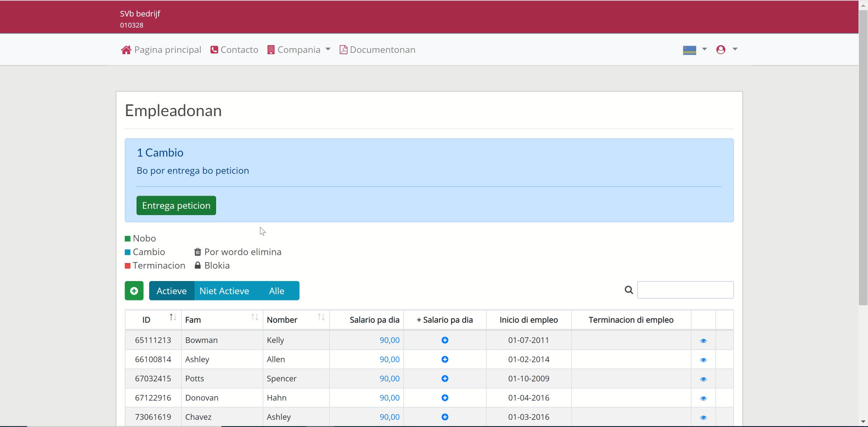Click the Contacto phone icon
This screenshot has height=427, width=868.
click(x=214, y=50)
